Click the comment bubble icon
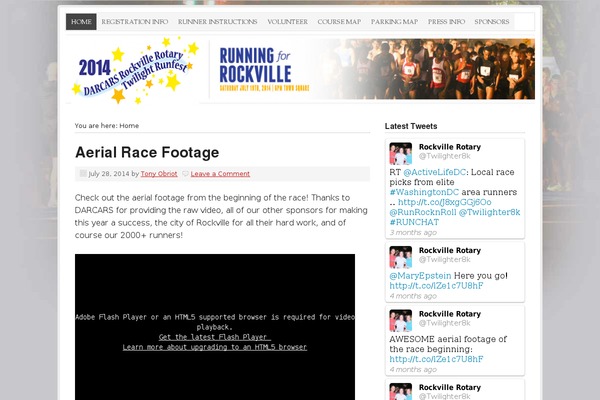This screenshot has height=400, width=600. (x=186, y=174)
